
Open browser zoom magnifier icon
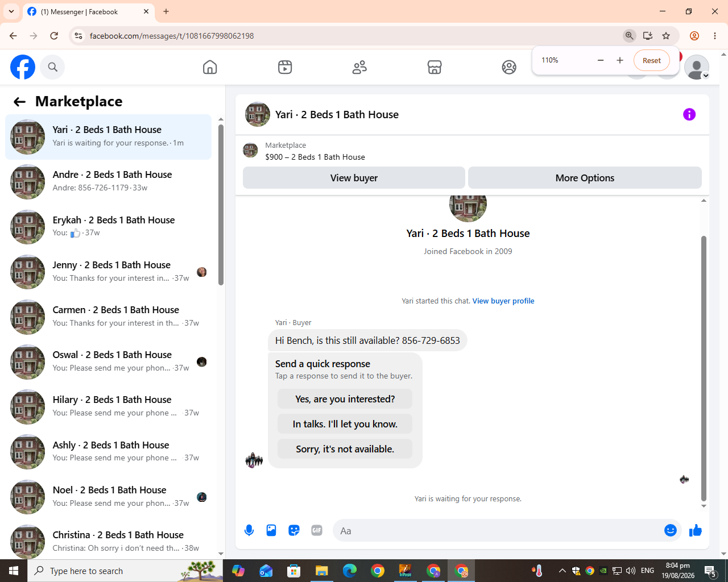coord(629,36)
